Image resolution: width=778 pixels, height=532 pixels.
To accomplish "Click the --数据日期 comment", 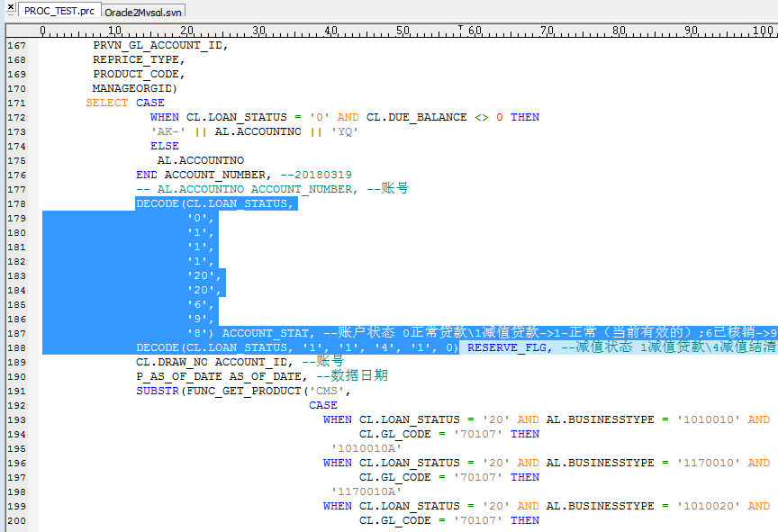I will tap(352, 376).
